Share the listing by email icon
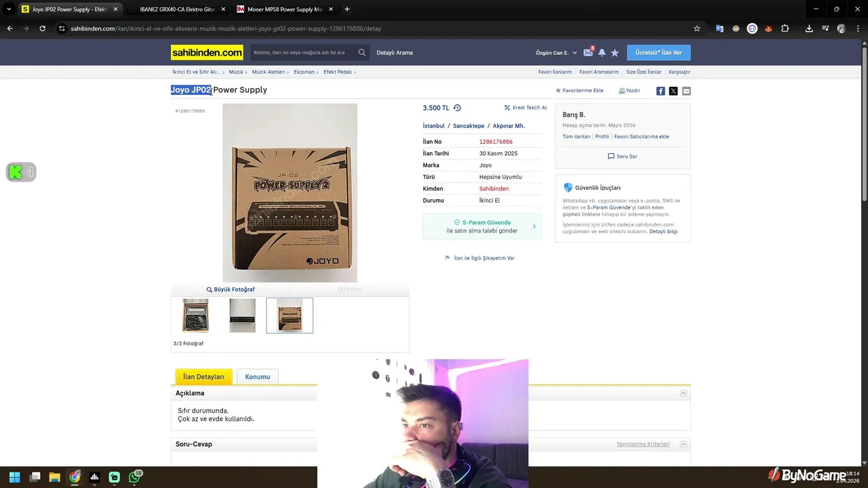 click(686, 91)
